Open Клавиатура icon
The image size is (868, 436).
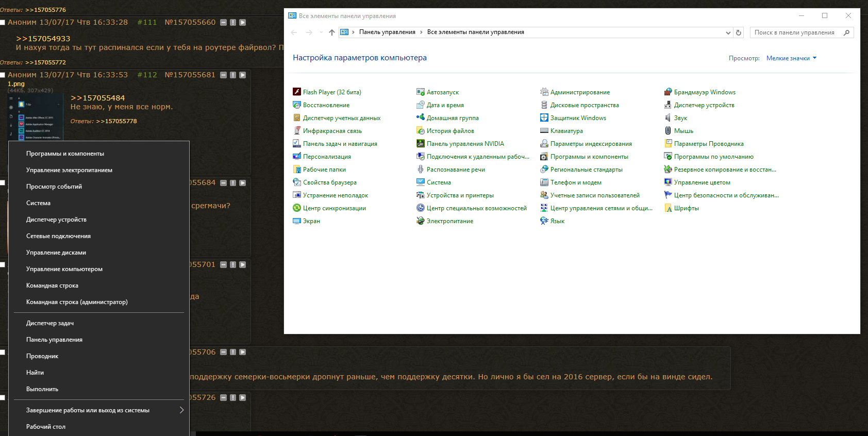[x=544, y=131]
